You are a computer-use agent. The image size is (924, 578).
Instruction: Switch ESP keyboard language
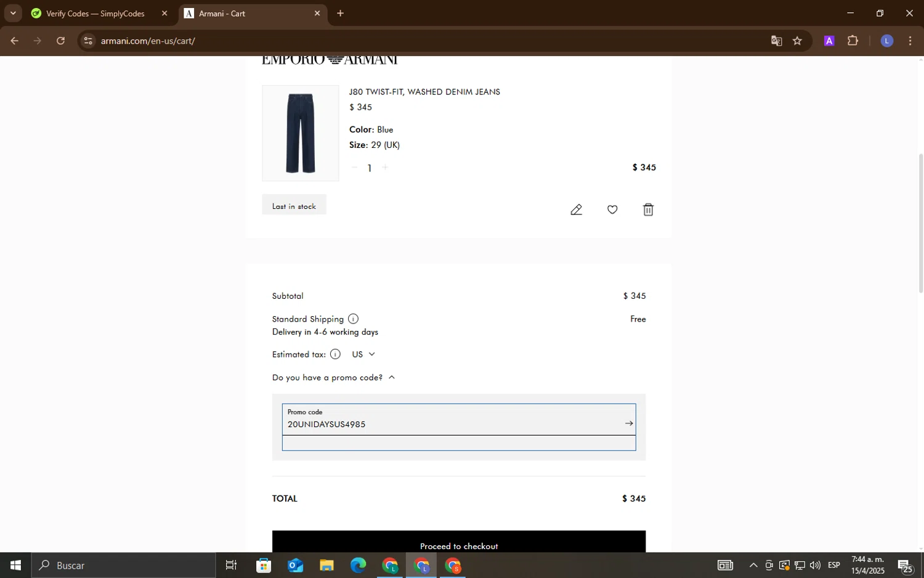pyautogui.click(x=834, y=565)
